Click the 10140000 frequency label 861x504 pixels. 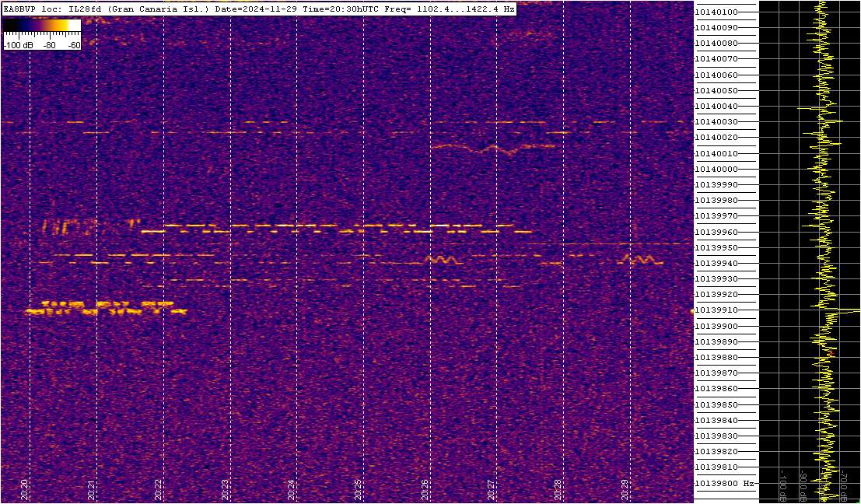point(716,169)
